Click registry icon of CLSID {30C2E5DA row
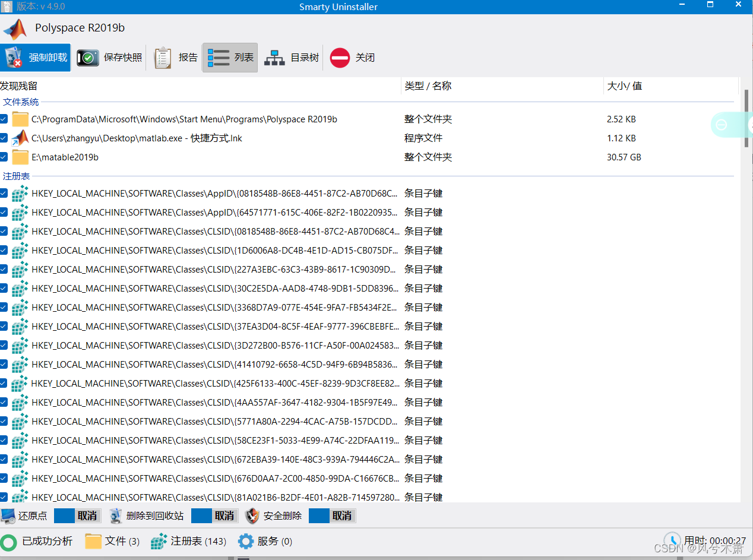The height and width of the screenshot is (560, 753). [x=21, y=289]
